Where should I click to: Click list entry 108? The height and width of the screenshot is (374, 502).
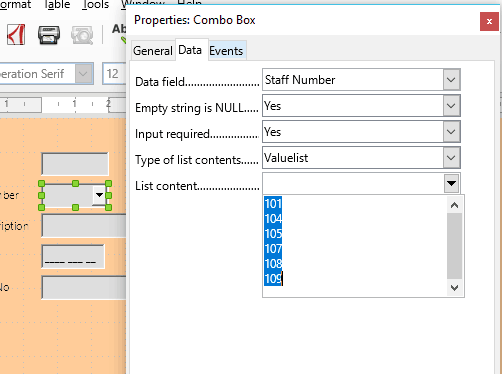[x=273, y=264]
